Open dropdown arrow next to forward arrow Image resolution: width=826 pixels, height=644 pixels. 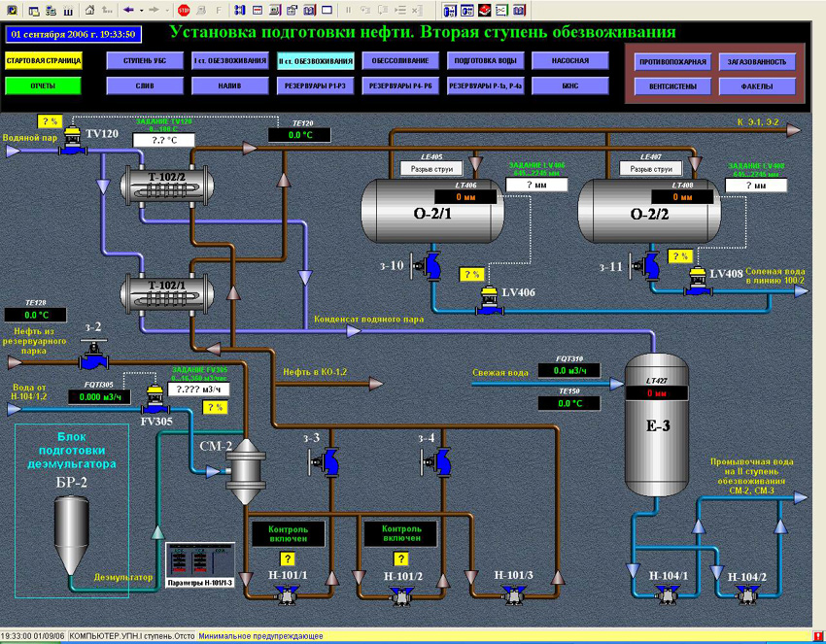click(167, 10)
